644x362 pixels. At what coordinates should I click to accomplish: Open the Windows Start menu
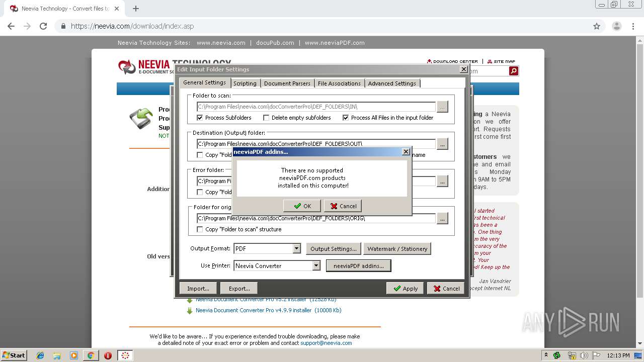(14, 355)
